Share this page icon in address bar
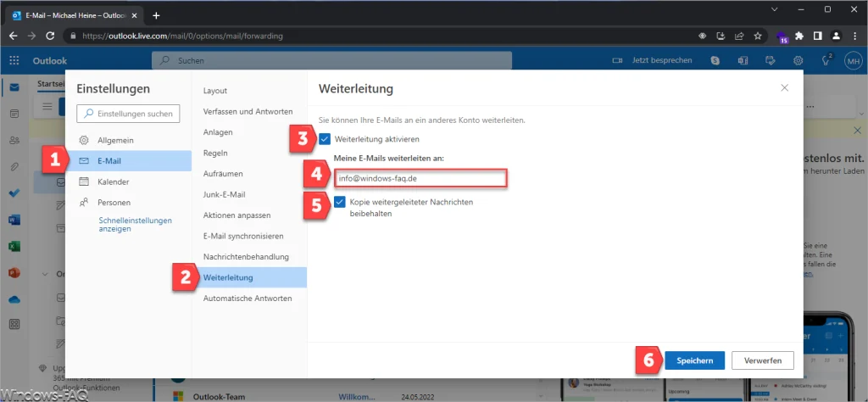868x402 pixels. click(739, 36)
